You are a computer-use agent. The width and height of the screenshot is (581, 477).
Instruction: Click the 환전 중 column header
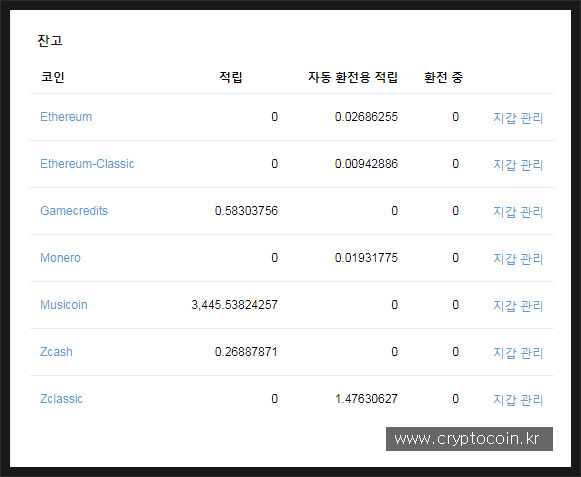point(444,77)
